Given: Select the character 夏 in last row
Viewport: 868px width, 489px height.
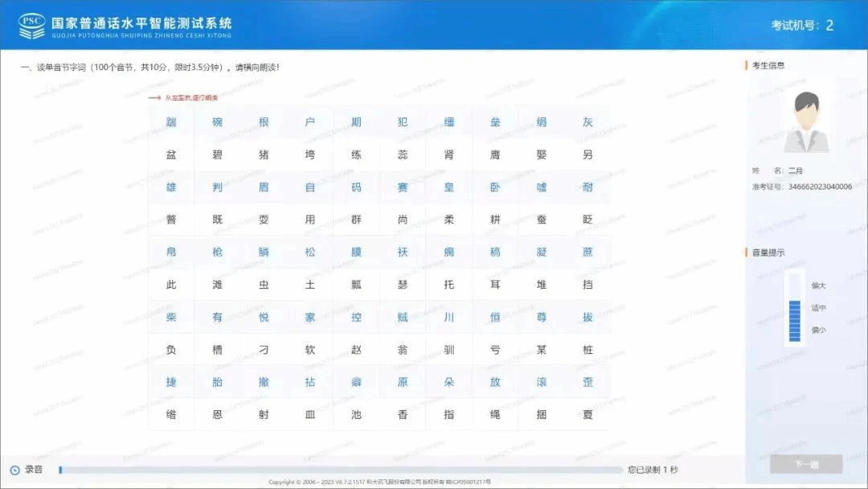Looking at the screenshot, I should point(588,415).
